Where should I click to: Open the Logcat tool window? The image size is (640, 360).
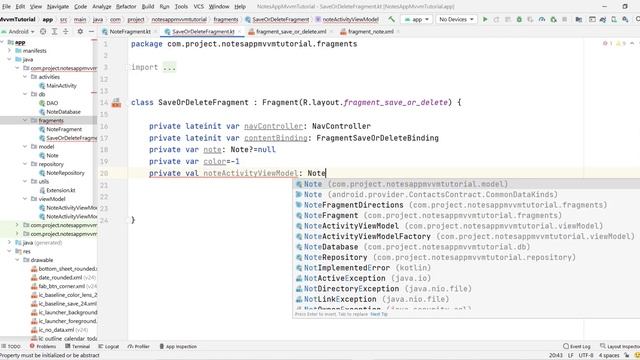click(109, 346)
